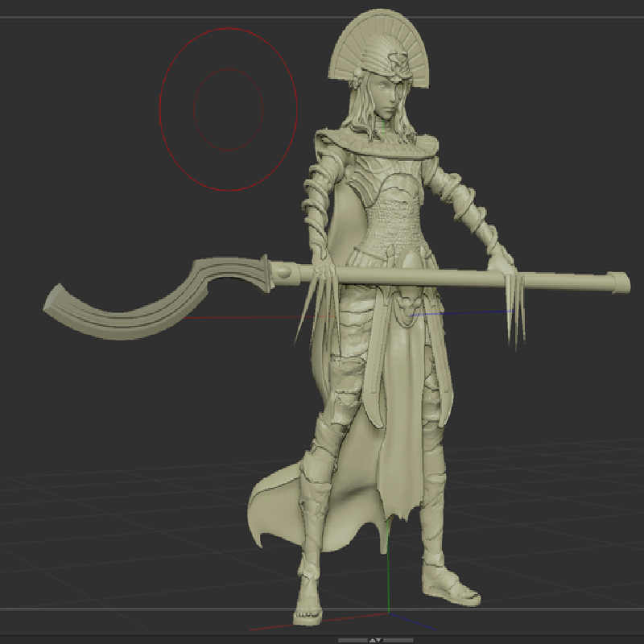Click inside the red brush cursor circle

tap(229, 109)
